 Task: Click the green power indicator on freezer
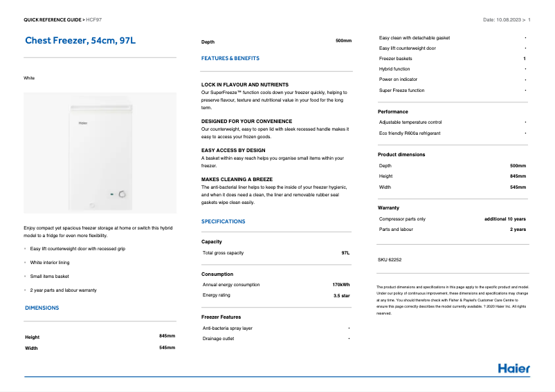111,195
